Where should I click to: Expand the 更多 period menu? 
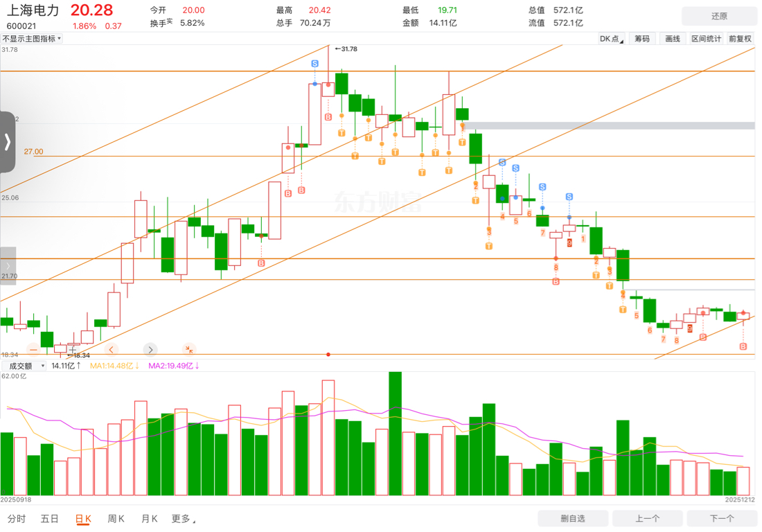click(x=183, y=519)
